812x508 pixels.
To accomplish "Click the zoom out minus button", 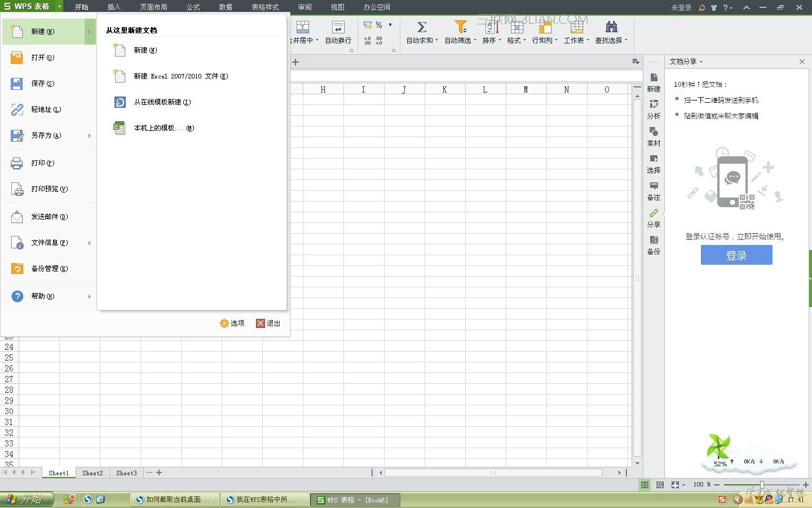I will point(717,485).
